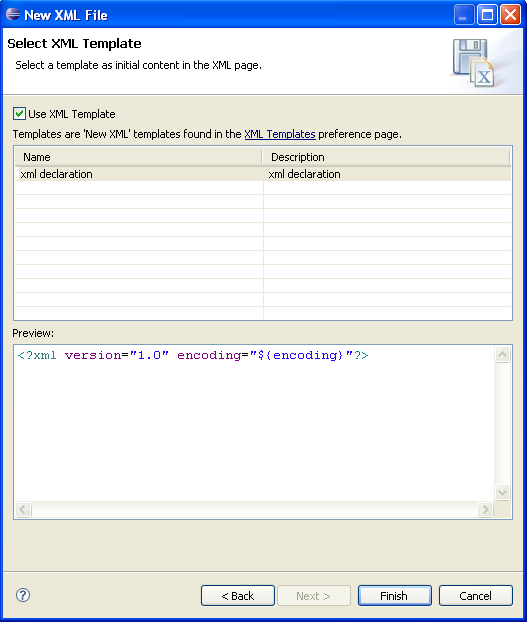This screenshot has width=527, height=622.
Task: Uncheck the Use XML Template checkbox
Action: (19, 114)
